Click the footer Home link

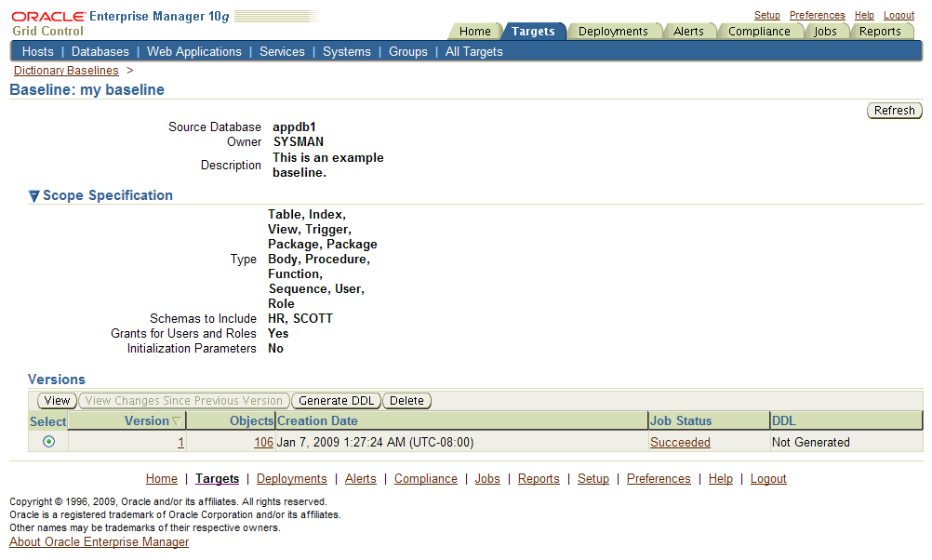click(x=162, y=478)
